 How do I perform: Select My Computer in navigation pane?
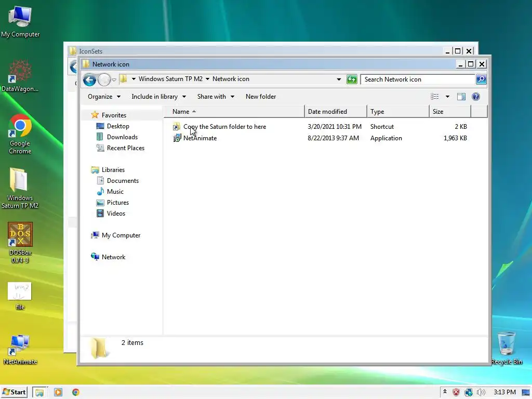pos(121,235)
